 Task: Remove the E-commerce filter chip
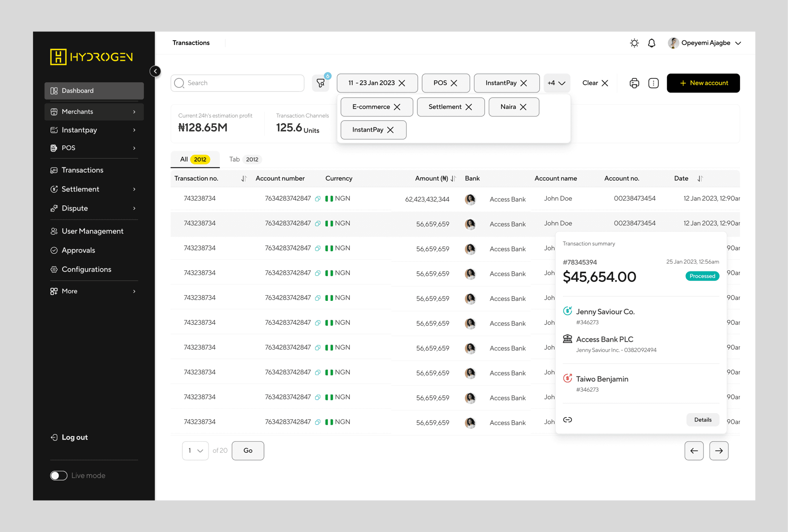click(x=397, y=107)
